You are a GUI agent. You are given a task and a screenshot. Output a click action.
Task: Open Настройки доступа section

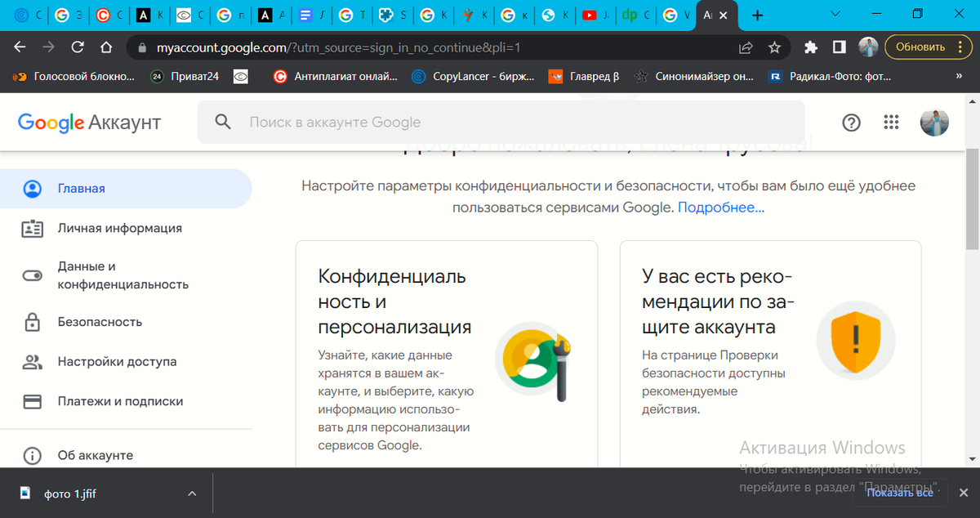126,362
